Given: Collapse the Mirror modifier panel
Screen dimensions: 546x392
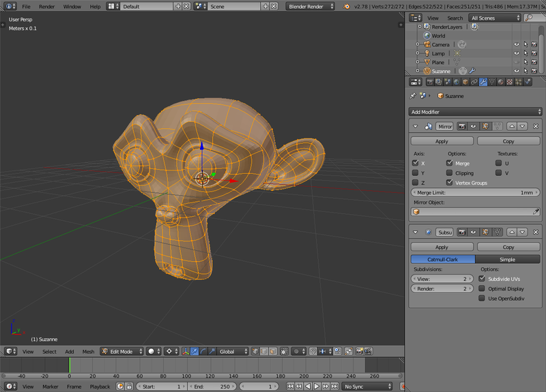Looking at the screenshot, I should tap(416, 126).
